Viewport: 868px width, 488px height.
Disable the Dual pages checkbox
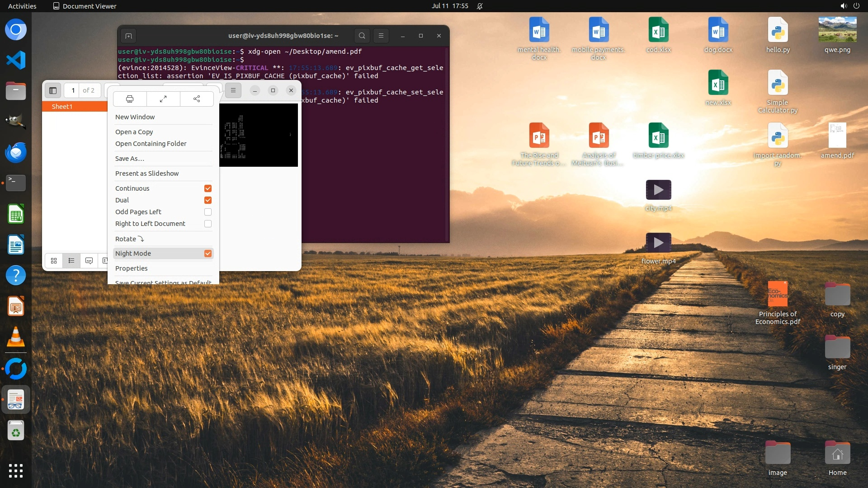click(x=208, y=200)
